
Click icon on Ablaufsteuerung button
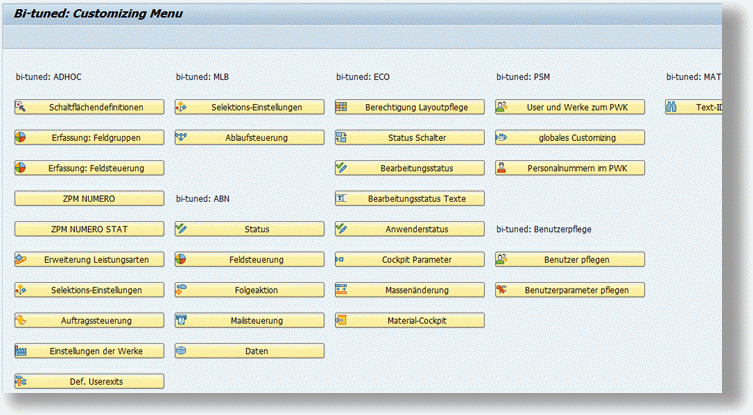coord(181,137)
